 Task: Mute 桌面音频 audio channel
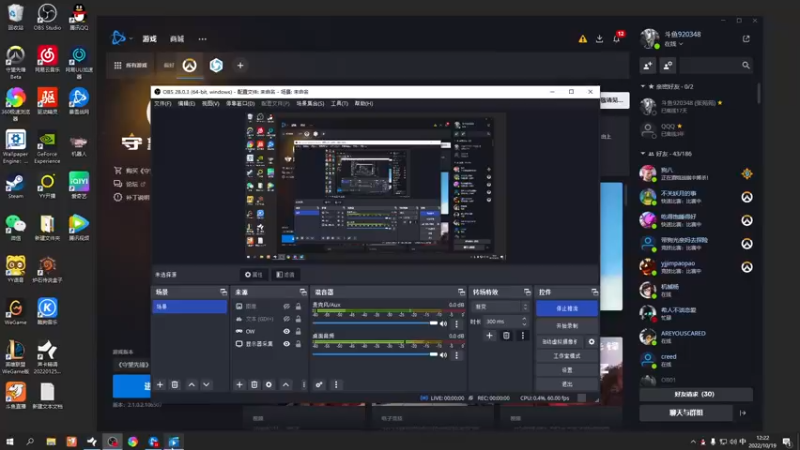443,355
